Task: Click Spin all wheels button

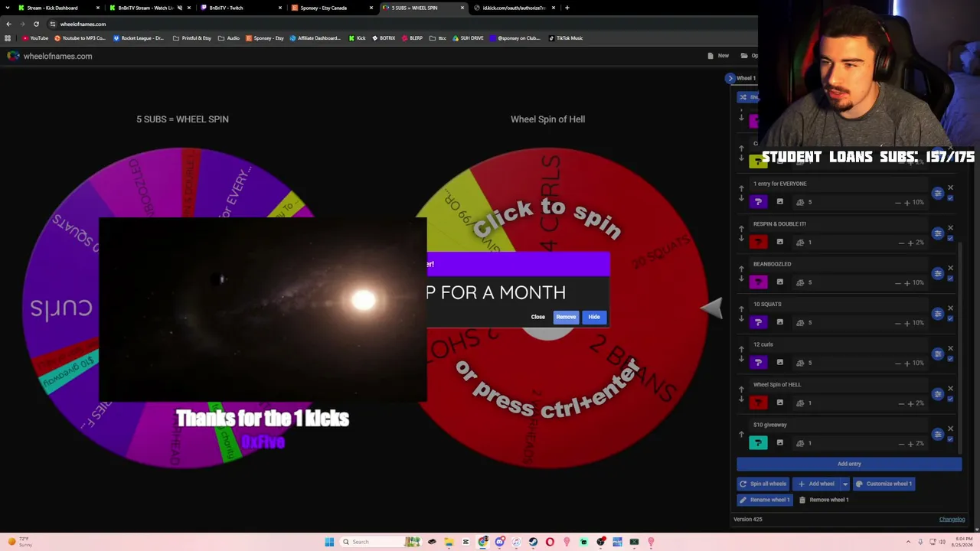Action: 763,484
